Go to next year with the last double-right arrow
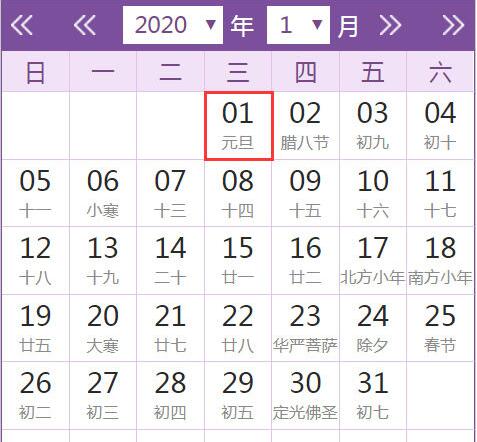This screenshot has width=477, height=442. point(453,25)
